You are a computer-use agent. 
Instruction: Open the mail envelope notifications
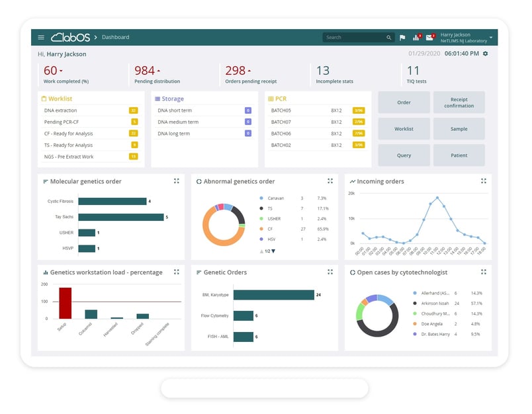429,38
